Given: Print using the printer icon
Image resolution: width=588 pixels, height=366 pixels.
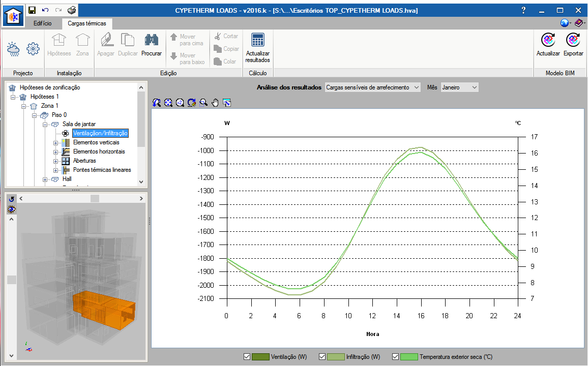Looking at the screenshot, I should pos(72,10).
